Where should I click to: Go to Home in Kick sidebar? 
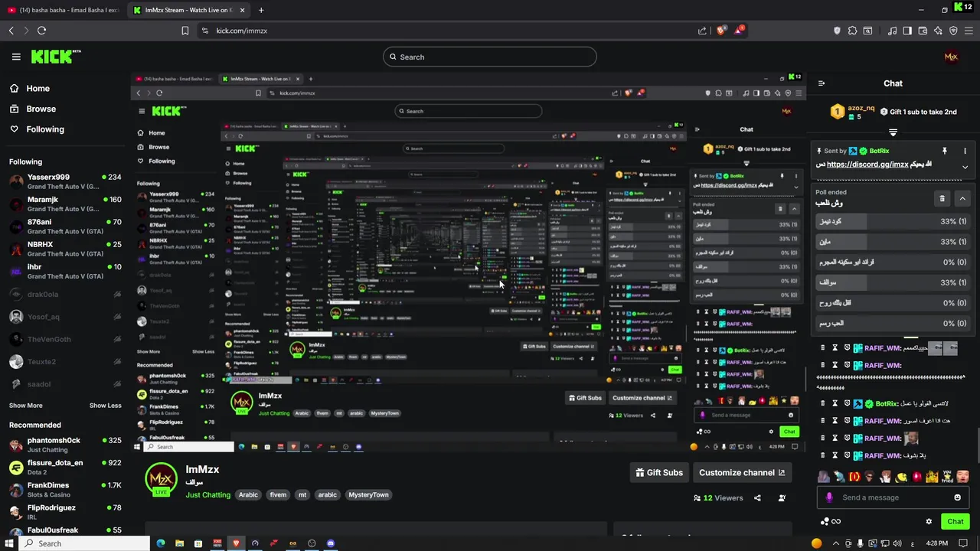point(29,88)
